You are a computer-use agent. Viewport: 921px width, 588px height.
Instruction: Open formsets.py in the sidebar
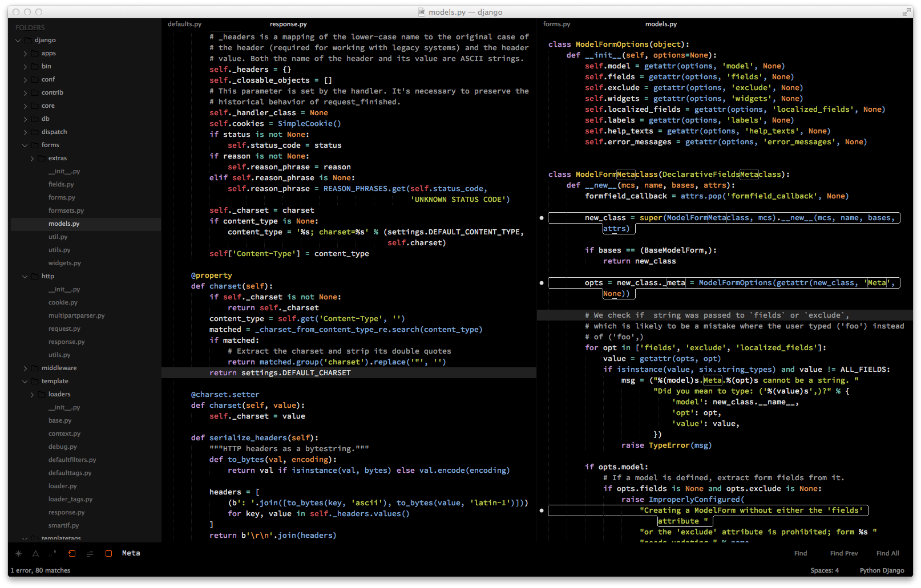coord(66,210)
